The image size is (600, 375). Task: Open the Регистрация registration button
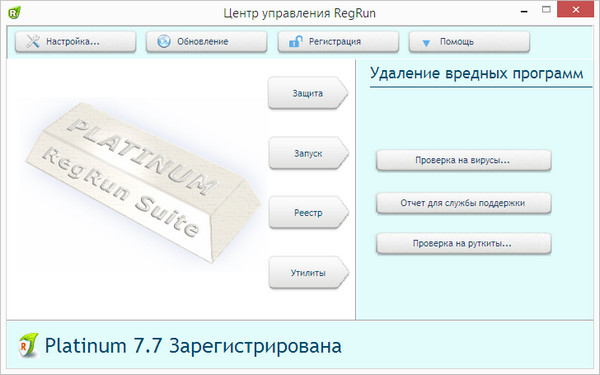[338, 41]
